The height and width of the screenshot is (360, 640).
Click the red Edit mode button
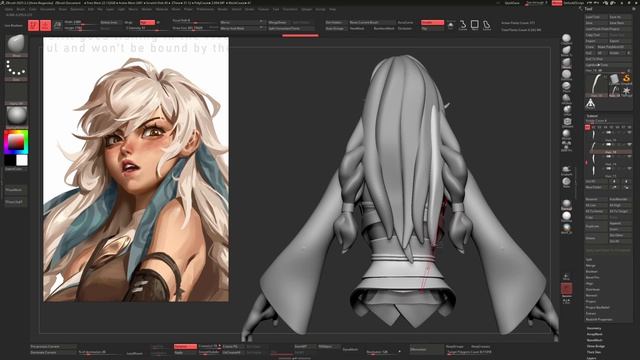click(33, 25)
